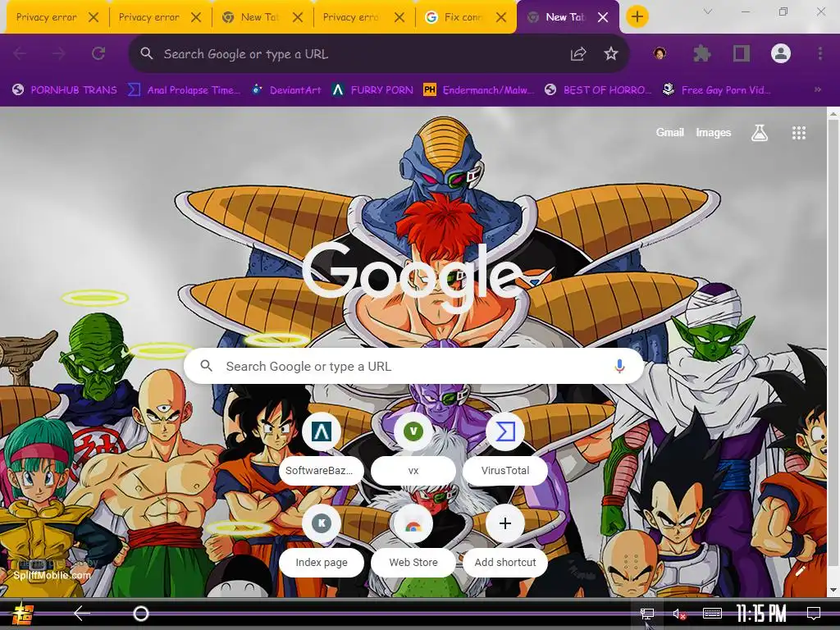Close the active New Tab tab
The height and width of the screenshot is (630, 840).
click(x=603, y=17)
